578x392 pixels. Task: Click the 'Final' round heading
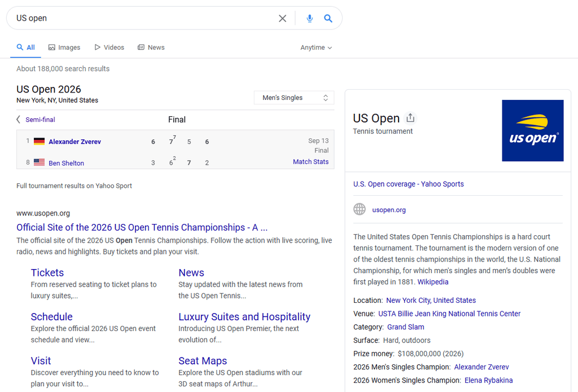tap(177, 120)
